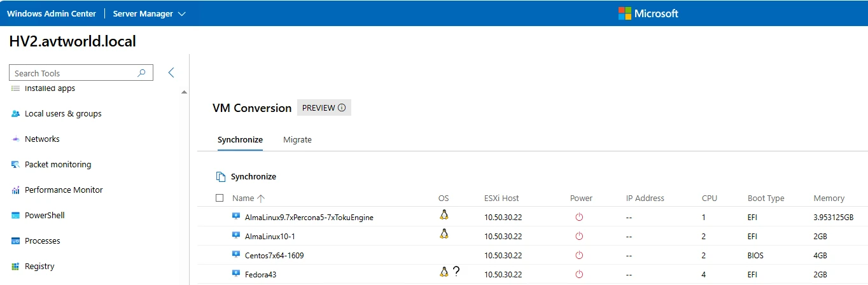Open the Server Manager dropdown

[x=149, y=13]
